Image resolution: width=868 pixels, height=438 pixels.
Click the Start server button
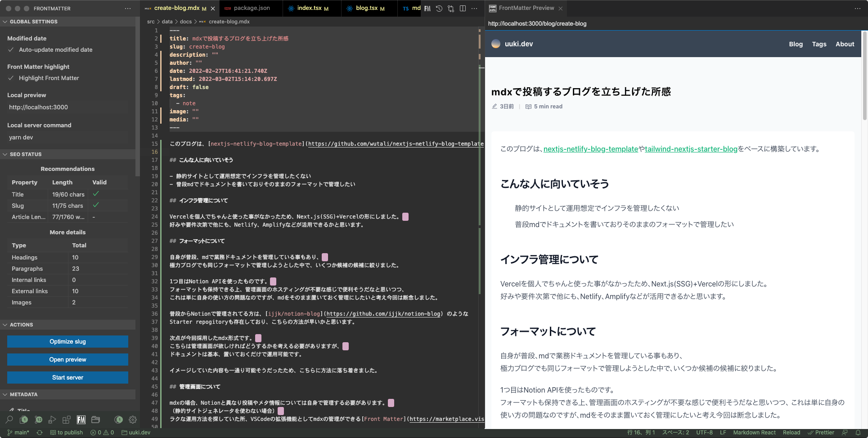tap(67, 377)
